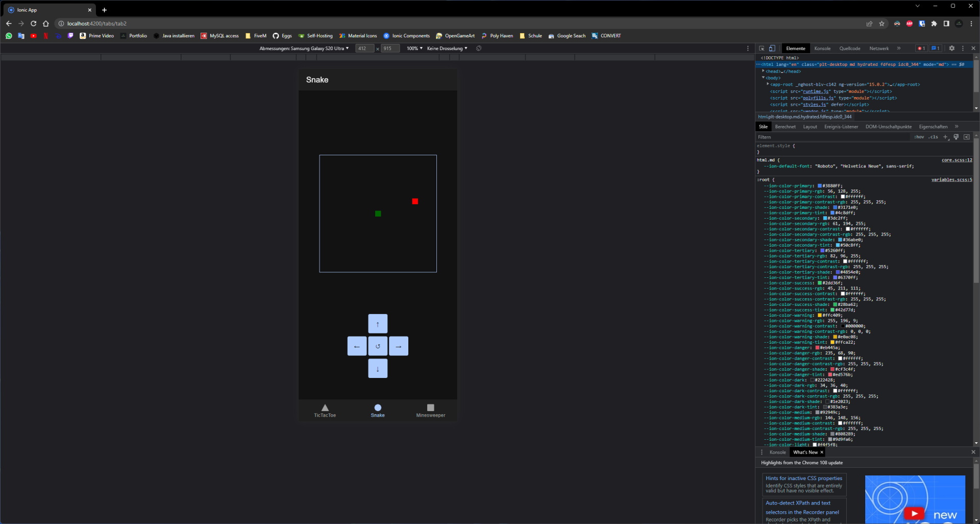Open the device dimensions dropdown Samsung Galaxy S20 Ultra

pos(304,49)
